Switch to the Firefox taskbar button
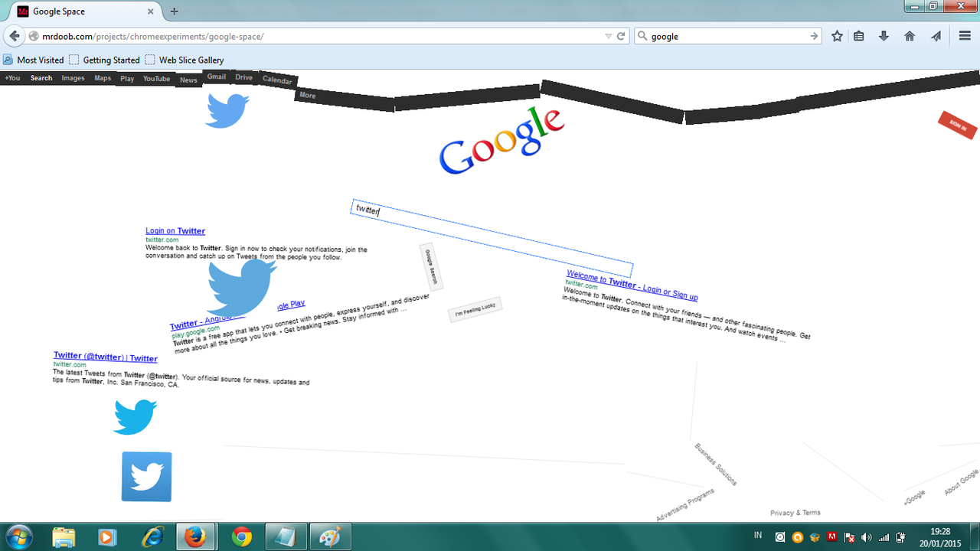Screen dimensions: 980x551 point(198,537)
